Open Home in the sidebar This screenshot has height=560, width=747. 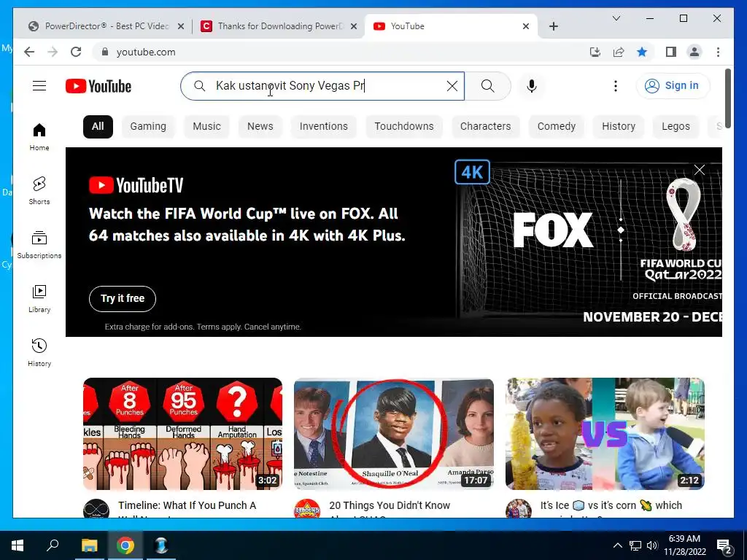pos(39,136)
